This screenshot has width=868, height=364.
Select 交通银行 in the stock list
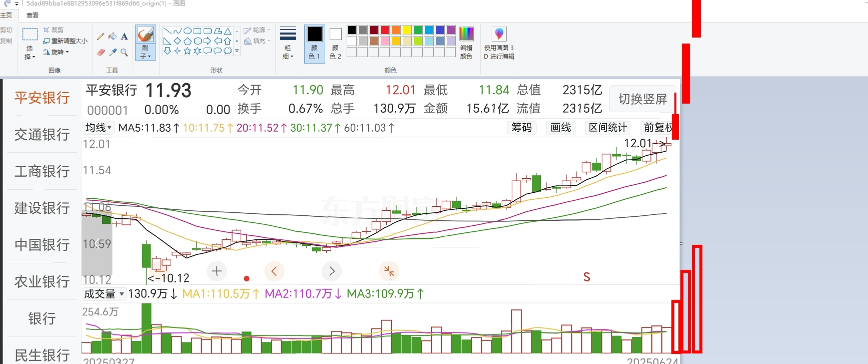42,135
